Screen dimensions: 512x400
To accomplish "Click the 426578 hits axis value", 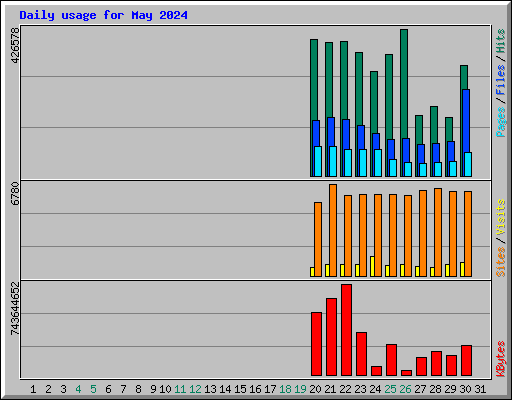I will click(x=15, y=45).
